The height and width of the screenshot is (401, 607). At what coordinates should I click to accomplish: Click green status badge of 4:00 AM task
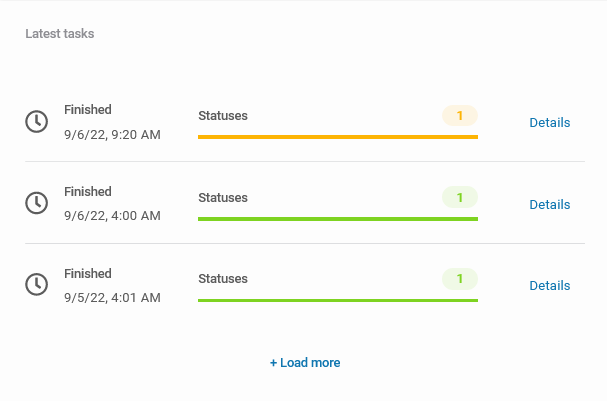pos(459,198)
